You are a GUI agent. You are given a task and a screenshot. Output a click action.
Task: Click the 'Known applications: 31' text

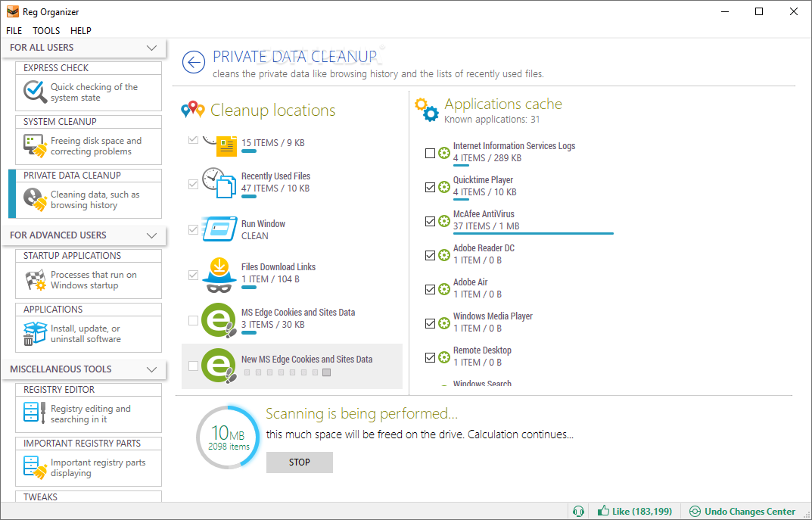click(492, 120)
